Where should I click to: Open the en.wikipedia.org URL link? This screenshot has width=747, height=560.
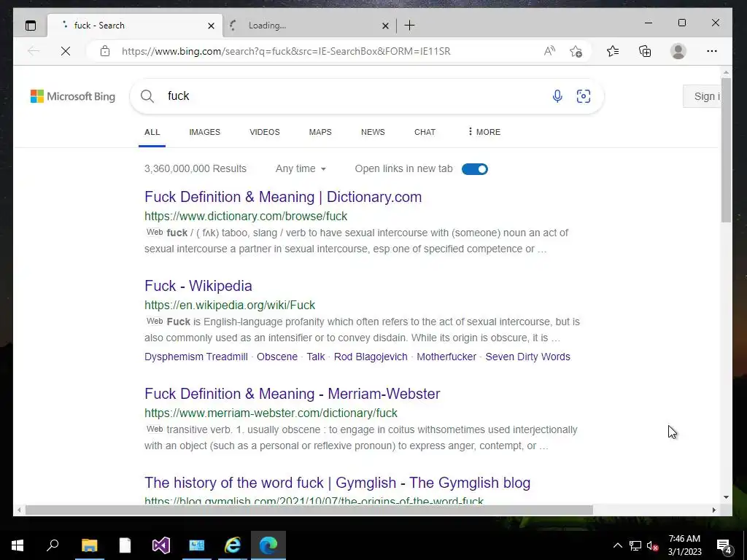(230, 306)
